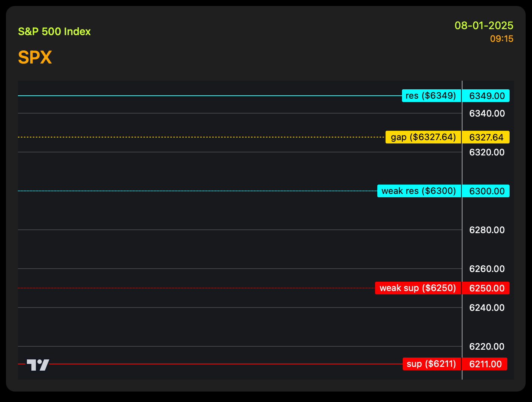This screenshot has height=402, width=532.
Task: Select the res ($6349) line label
Action: click(432, 96)
